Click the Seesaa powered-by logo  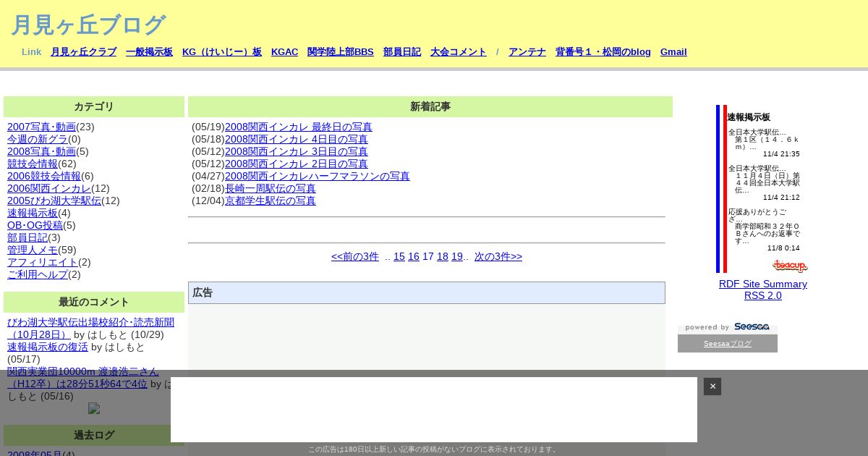728,327
